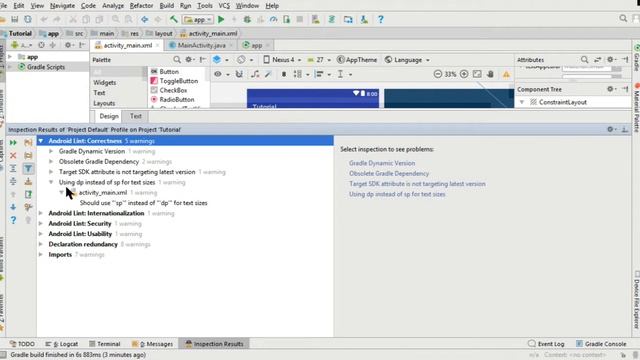
Task: Open the Gradle Console
Action: pyautogui.click(x=601, y=344)
